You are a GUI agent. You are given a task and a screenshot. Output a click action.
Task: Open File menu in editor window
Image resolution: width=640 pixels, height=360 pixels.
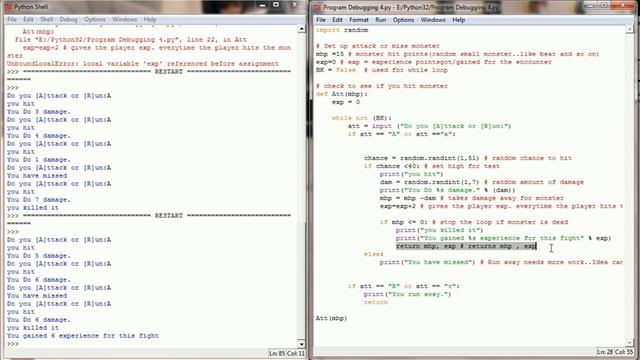pyautogui.click(x=321, y=20)
